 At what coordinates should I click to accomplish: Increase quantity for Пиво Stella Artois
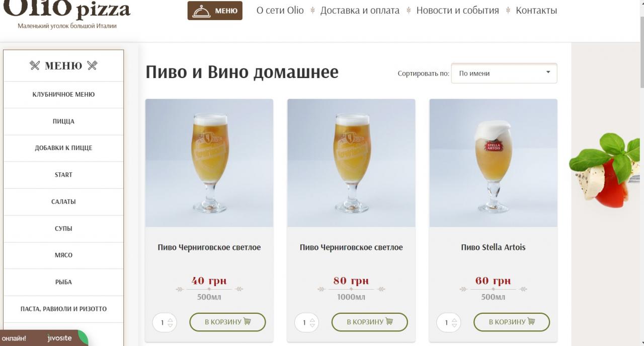coord(454,319)
